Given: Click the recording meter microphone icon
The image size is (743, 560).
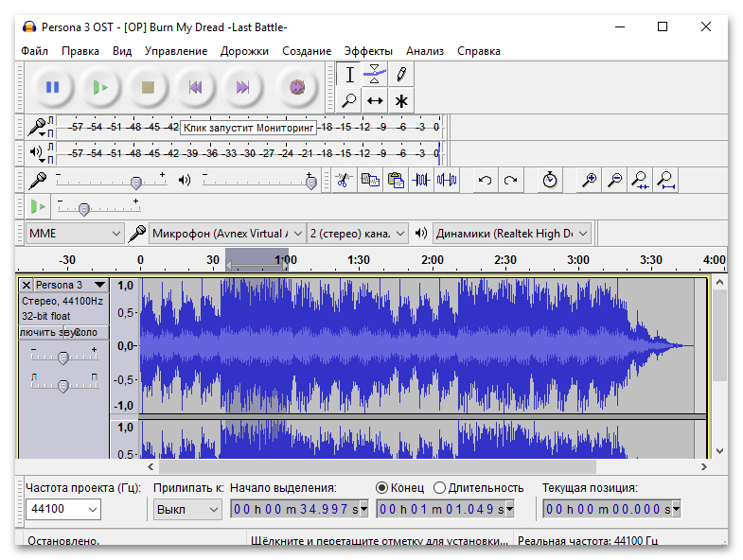Looking at the screenshot, I should (36, 127).
